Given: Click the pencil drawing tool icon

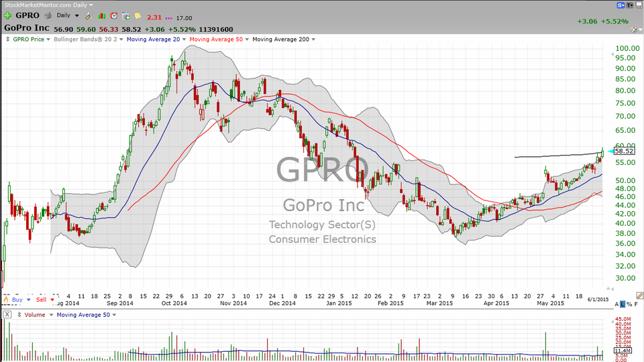Looking at the screenshot, I should coord(639,296).
